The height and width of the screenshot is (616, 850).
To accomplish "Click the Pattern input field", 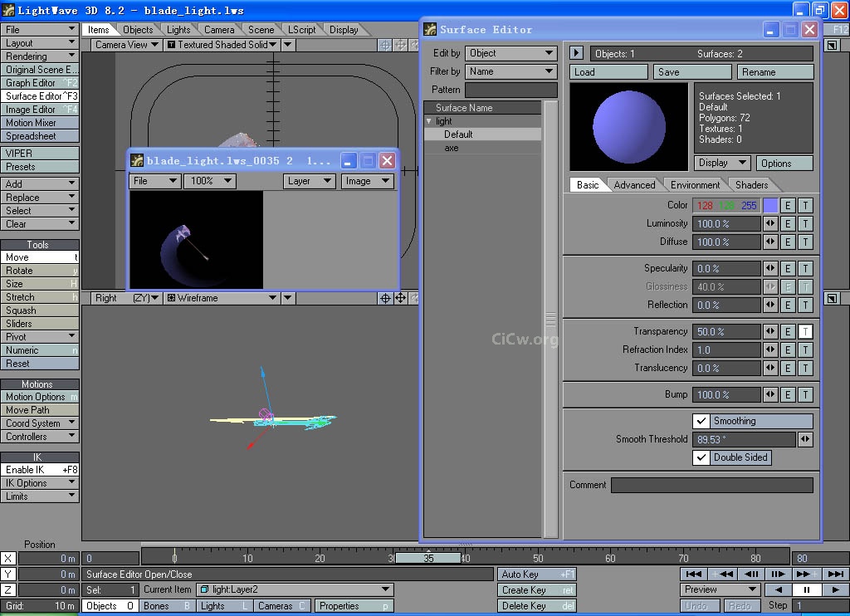I will [x=510, y=90].
